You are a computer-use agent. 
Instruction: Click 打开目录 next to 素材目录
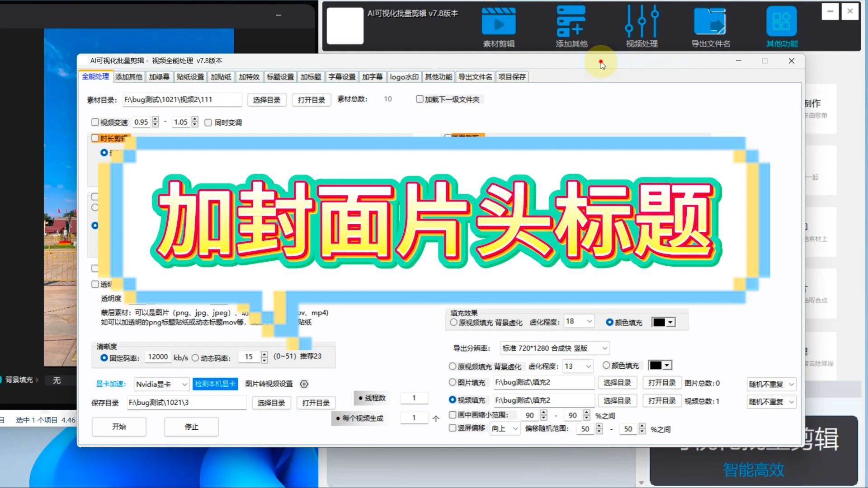click(311, 100)
